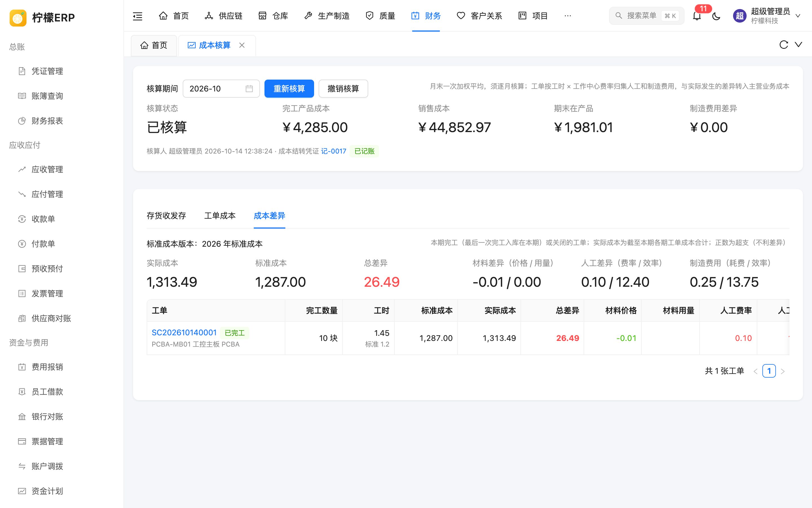The image size is (812, 508).
Task: Open the 客户关系 top menu
Action: tap(479, 16)
